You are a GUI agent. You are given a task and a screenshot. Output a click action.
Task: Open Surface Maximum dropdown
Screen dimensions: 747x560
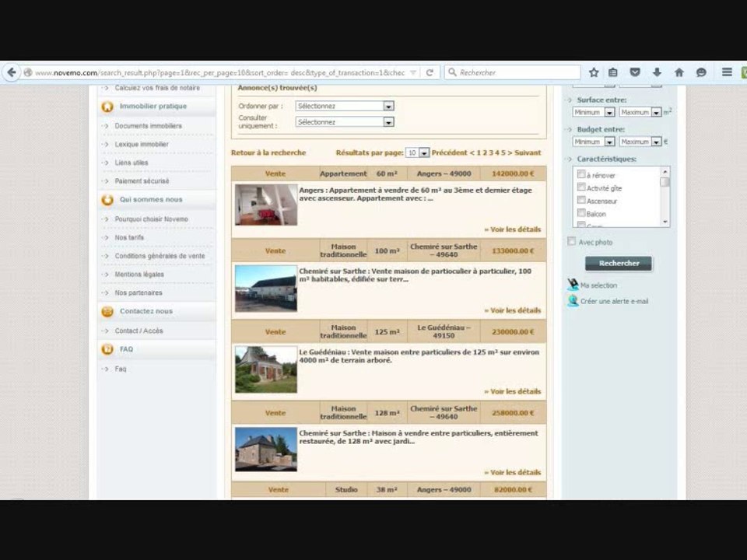tap(640, 112)
